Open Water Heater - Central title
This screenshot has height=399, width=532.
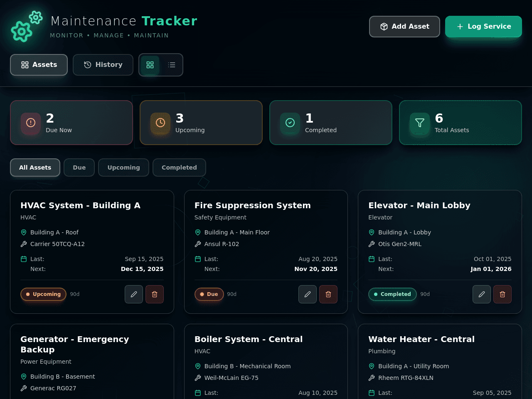tap(421, 339)
